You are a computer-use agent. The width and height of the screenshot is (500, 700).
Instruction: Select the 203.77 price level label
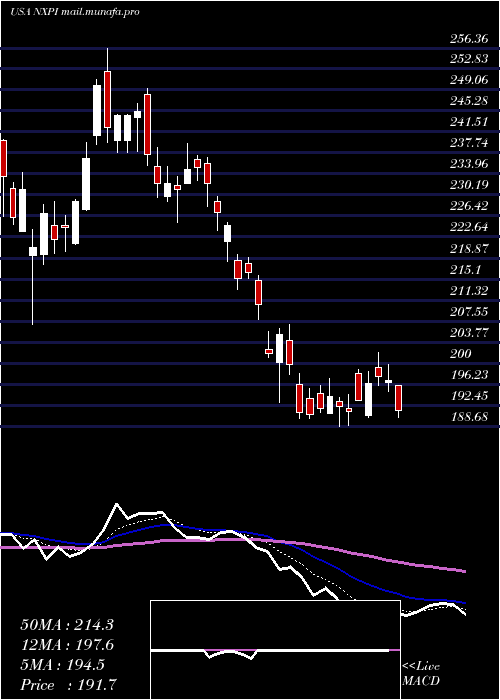tap(469, 333)
